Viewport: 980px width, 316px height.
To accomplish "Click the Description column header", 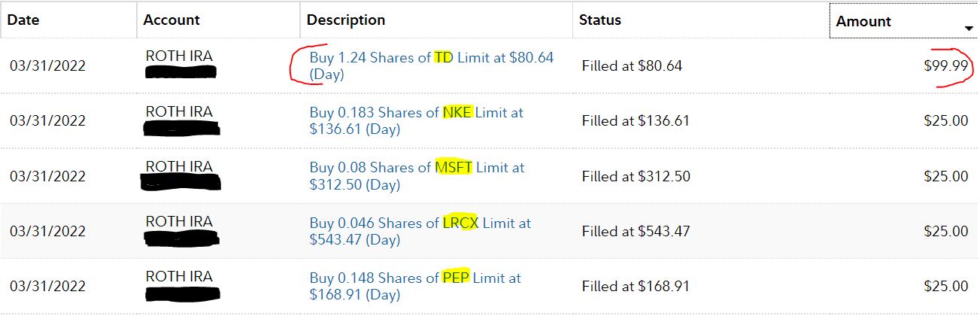I will coord(346,20).
